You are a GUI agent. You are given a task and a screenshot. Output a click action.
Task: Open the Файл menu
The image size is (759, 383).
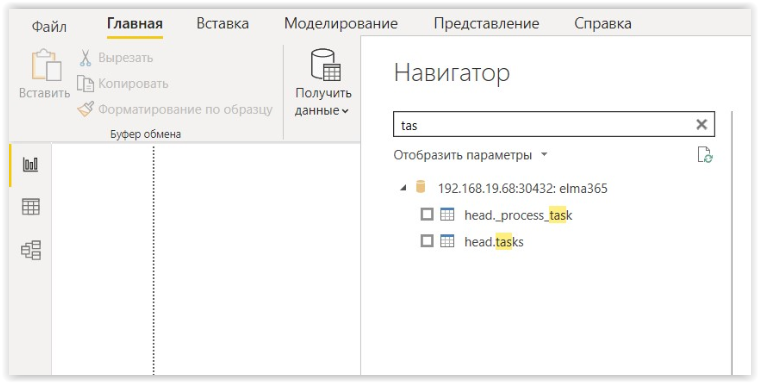click(49, 26)
